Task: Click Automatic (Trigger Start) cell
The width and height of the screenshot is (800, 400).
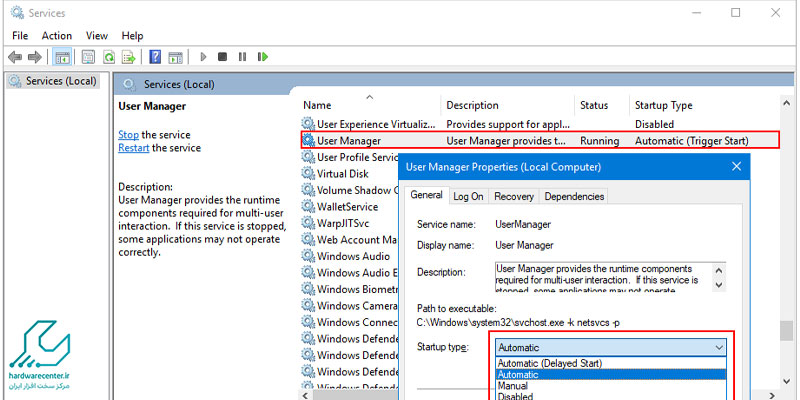Action: click(691, 140)
